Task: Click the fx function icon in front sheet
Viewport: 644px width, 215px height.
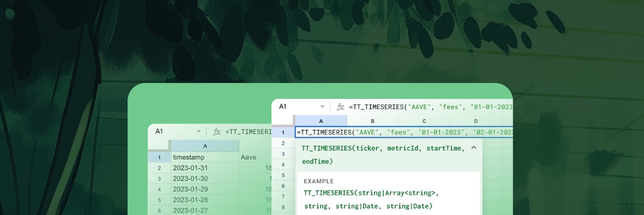Action: pyautogui.click(x=340, y=107)
